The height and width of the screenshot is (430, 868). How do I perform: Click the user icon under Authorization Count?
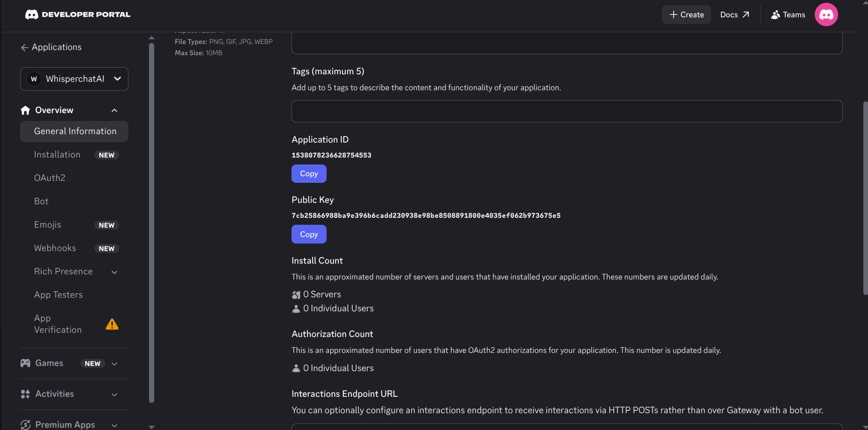[x=296, y=368]
